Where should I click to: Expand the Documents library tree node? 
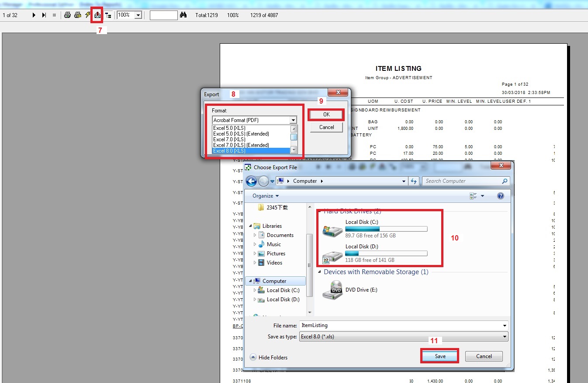pos(255,235)
